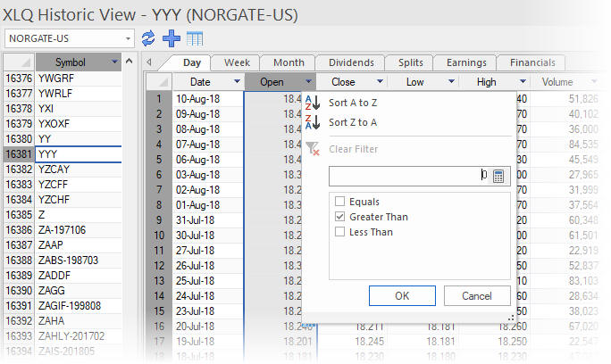Select symbol YZCAY in the list
Image resolution: width=611 pixels, height=364 pixels.
point(78,169)
